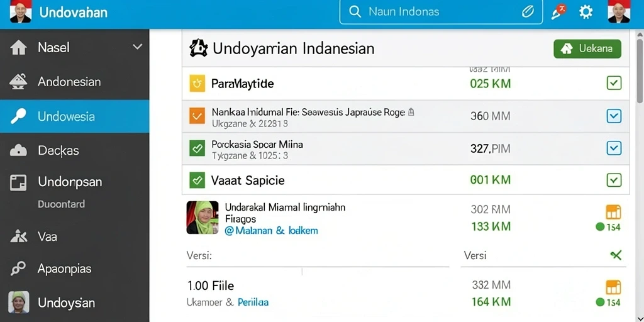Click the green Vaaat Sapicie icon

click(197, 180)
